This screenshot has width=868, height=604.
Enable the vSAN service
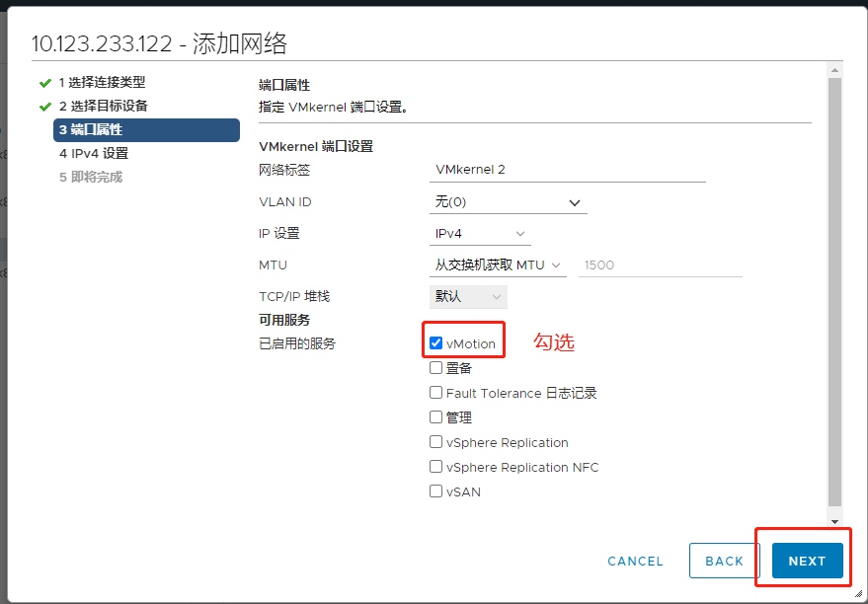tap(435, 491)
